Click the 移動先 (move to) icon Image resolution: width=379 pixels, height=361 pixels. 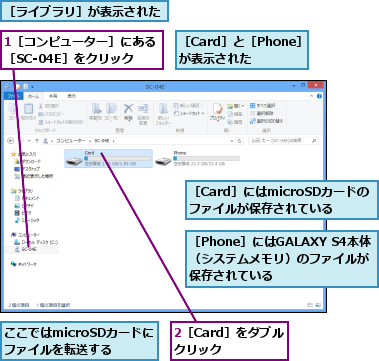[x=96, y=112]
